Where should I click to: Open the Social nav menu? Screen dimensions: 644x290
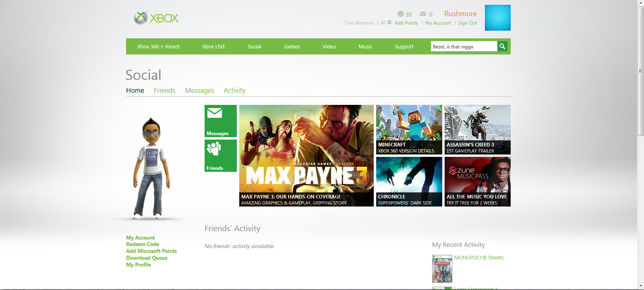pos(255,46)
